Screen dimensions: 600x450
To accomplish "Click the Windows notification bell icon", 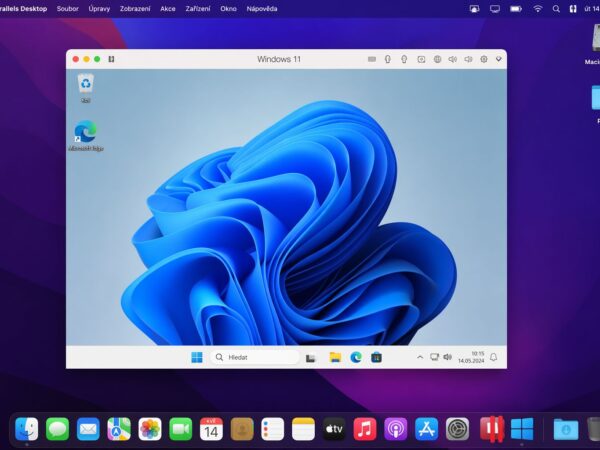I will pyautogui.click(x=493, y=357).
